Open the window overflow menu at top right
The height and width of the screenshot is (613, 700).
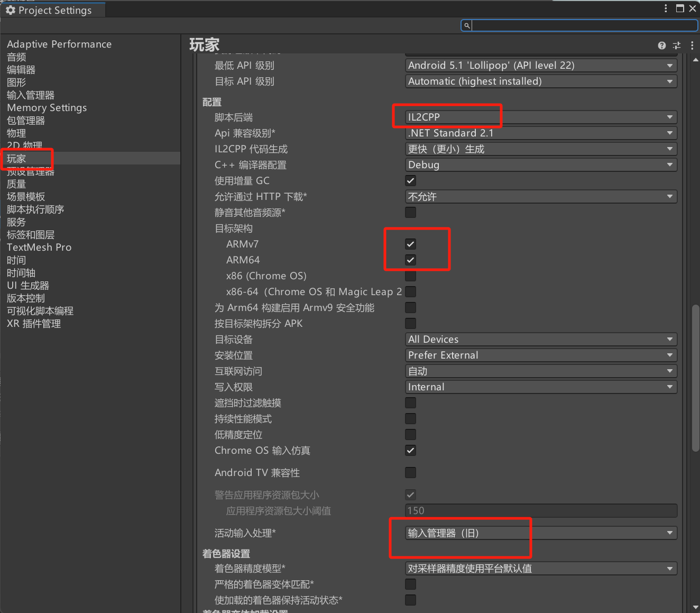tap(665, 8)
